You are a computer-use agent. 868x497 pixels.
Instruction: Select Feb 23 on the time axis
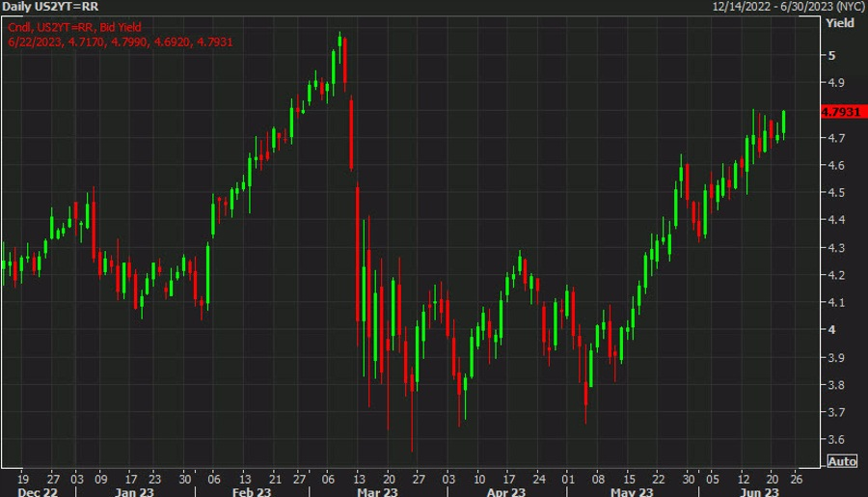click(x=250, y=490)
